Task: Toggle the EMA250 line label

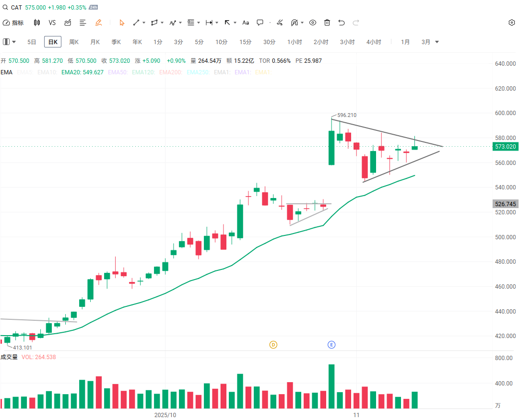Action: click(198, 72)
